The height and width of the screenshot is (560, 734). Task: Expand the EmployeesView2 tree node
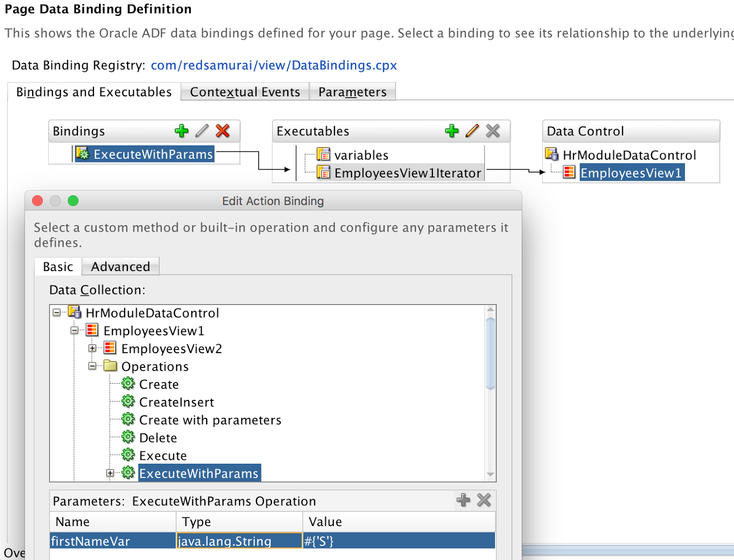click(x=92, y=348)
